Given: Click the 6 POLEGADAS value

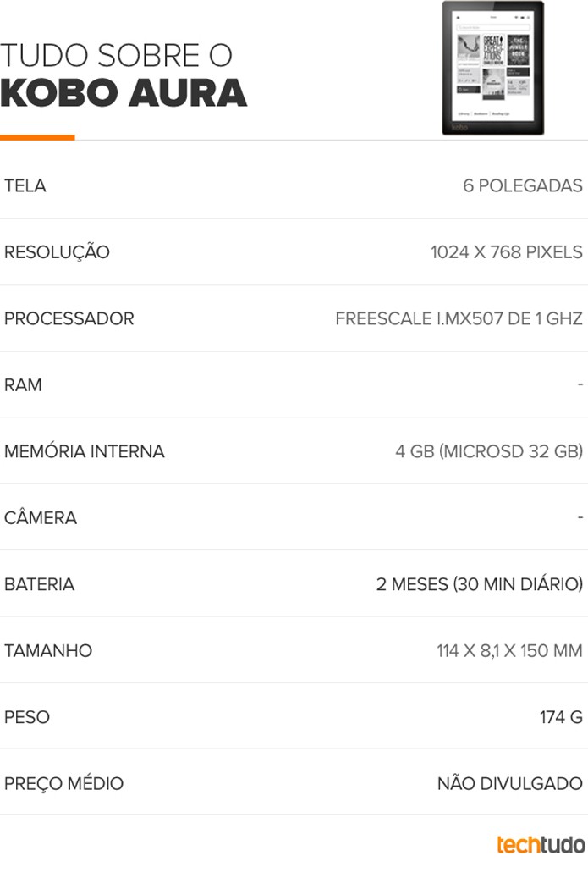Looking at the screenshot, I should coord(523,185).
